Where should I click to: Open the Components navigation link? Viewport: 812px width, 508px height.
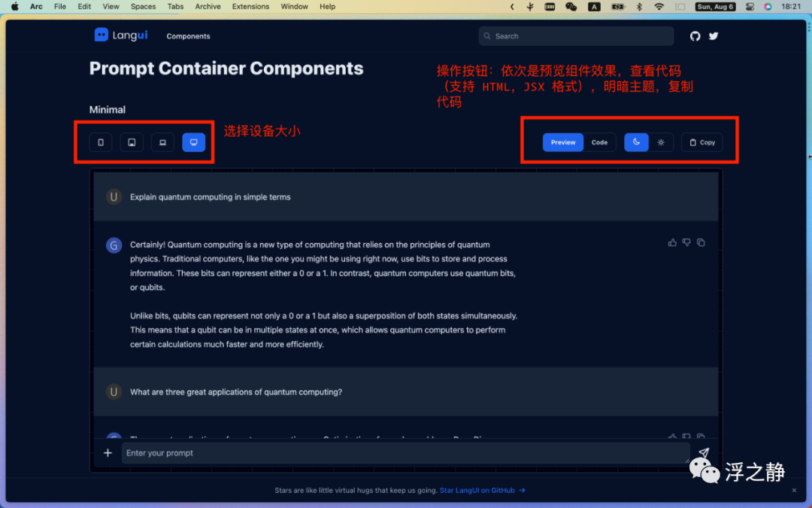pyautogui.click(x=188, y=36)
